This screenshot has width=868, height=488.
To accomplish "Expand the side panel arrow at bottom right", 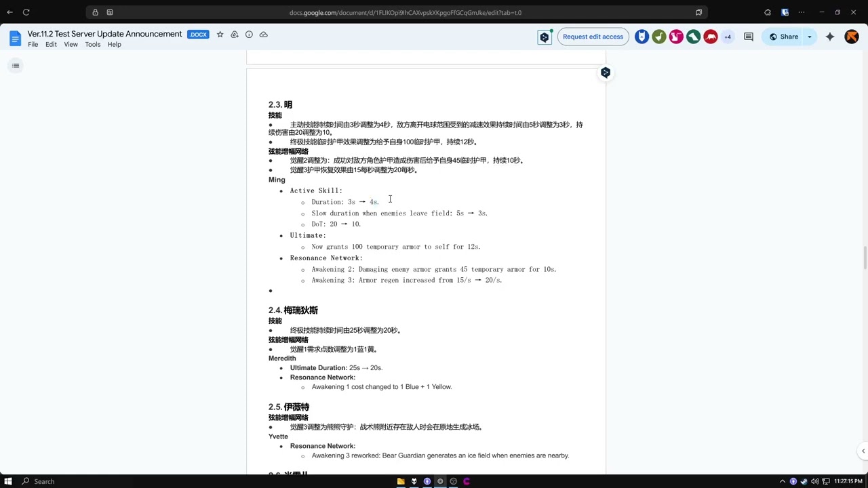I will click(x=863, y=451).
